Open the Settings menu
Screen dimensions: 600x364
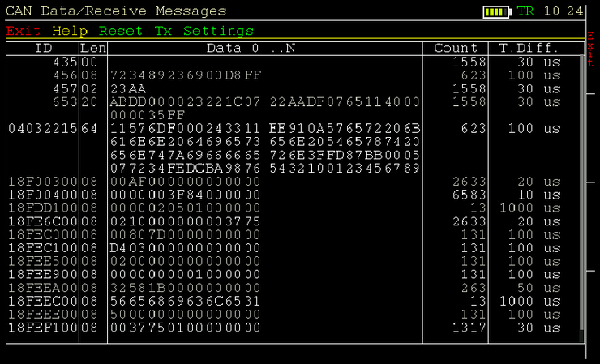pyautogui.click(x=218, y=31)
